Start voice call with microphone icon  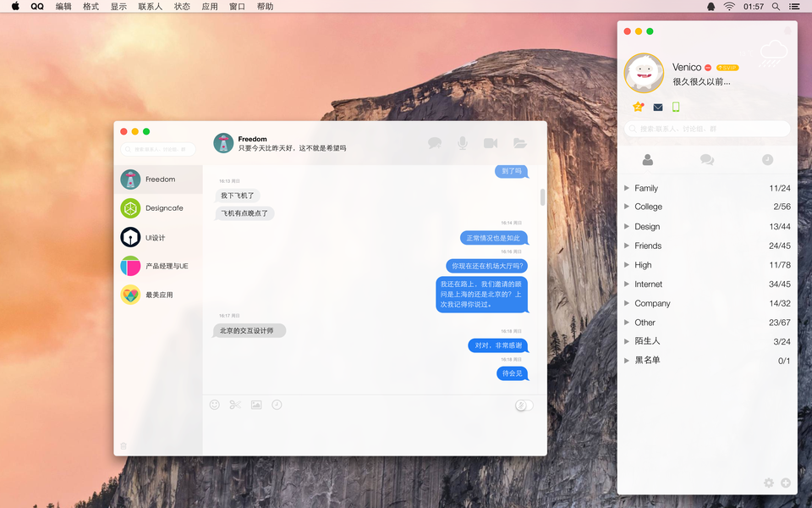tap(463, 143)
